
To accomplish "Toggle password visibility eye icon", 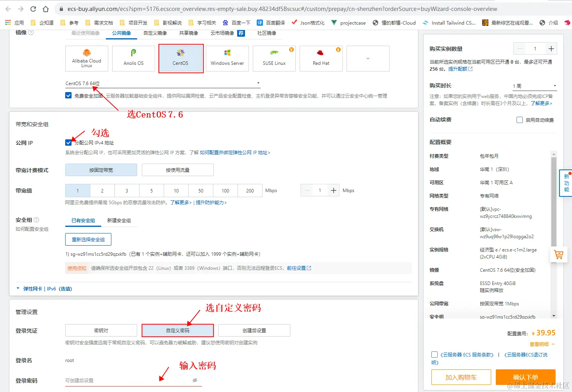I will coord(195,380).
